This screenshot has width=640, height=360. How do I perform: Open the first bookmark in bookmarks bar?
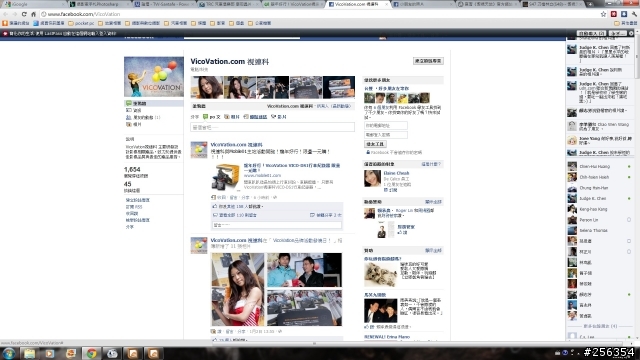click(x=16, y=23)
